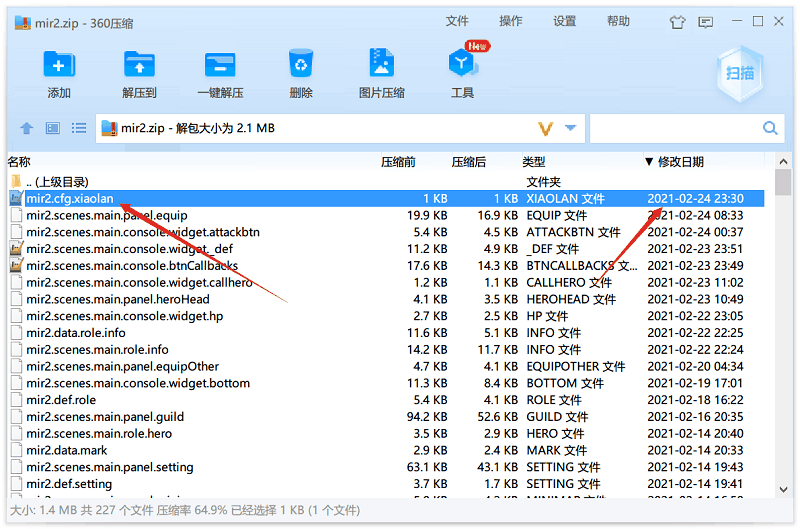Image resolution: width=800 pixels, height=529 pixels.
Task: Open the 工具 (Tools) icon
Action: [462, 63]
